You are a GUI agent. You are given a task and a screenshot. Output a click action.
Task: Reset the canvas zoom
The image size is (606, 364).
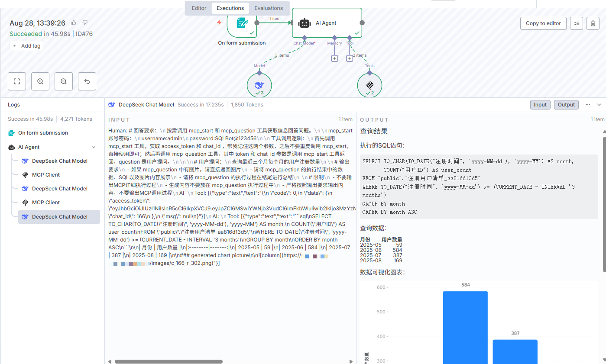point(87,81)
